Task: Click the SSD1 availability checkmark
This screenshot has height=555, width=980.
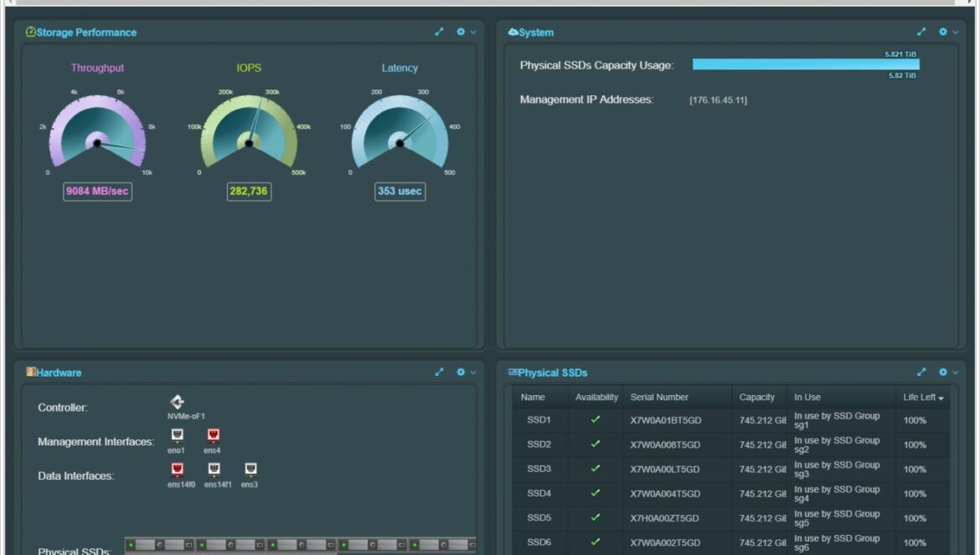Action: 595,419
